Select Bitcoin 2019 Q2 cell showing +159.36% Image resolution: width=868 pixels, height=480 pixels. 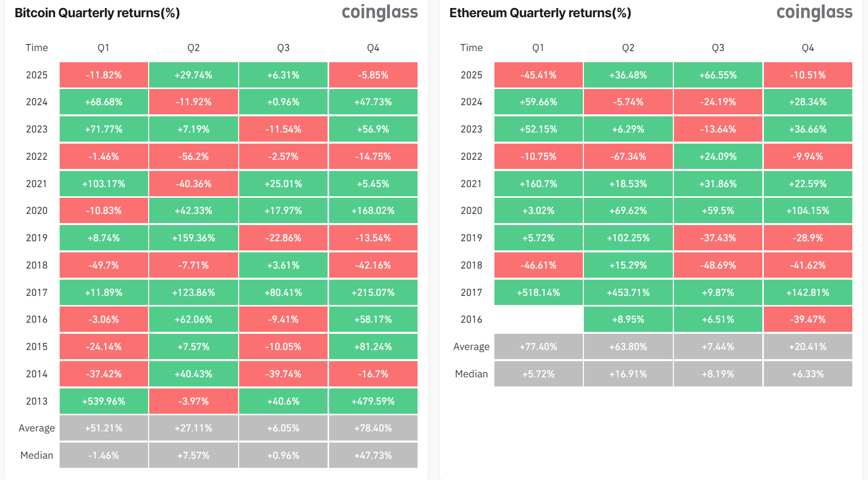pyautogui.click(x=194, y=238)
